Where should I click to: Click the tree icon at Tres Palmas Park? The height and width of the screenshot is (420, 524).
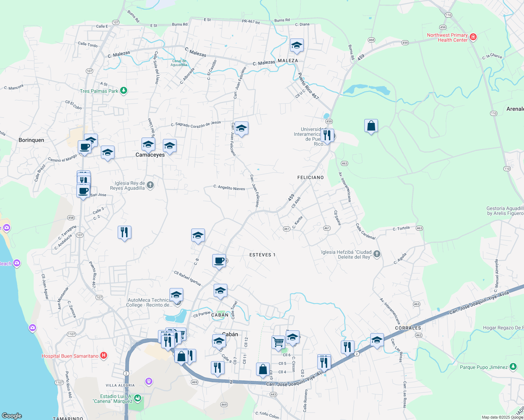(x=123, y=91)
